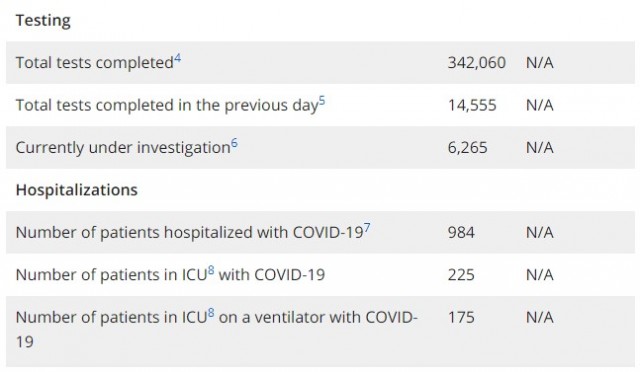Image resolution: width=640 pixels, height=372 pixels.
Task: Click N/A in hospitalized with COVID-19 row
Action: [540, 232]
